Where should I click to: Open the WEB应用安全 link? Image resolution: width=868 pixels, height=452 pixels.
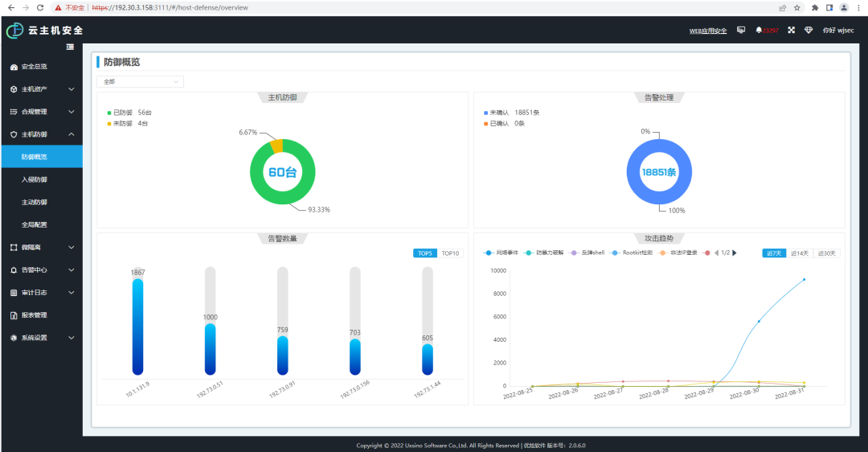pos(708,31)
